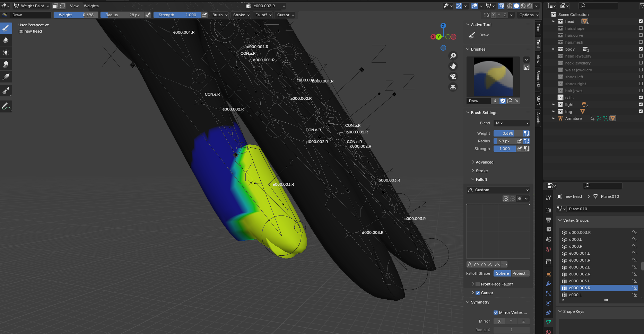Select the Smear tool in toolbar

[x=6, y=64]
